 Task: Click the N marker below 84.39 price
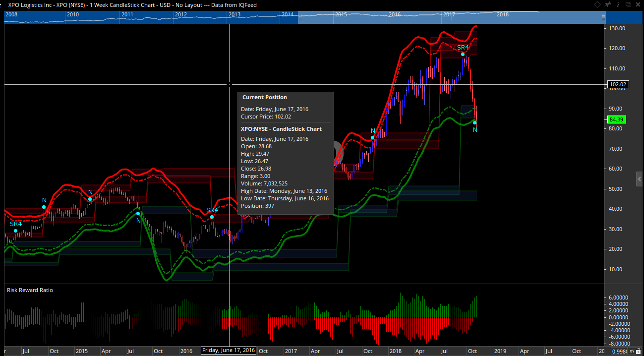coord(475,130)
